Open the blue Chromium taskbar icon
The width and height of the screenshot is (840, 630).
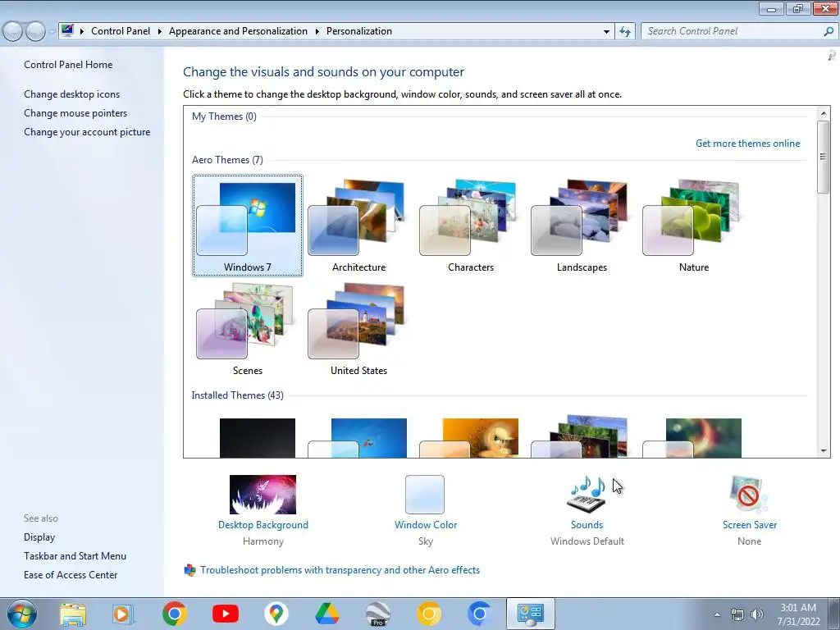(479, 614)
